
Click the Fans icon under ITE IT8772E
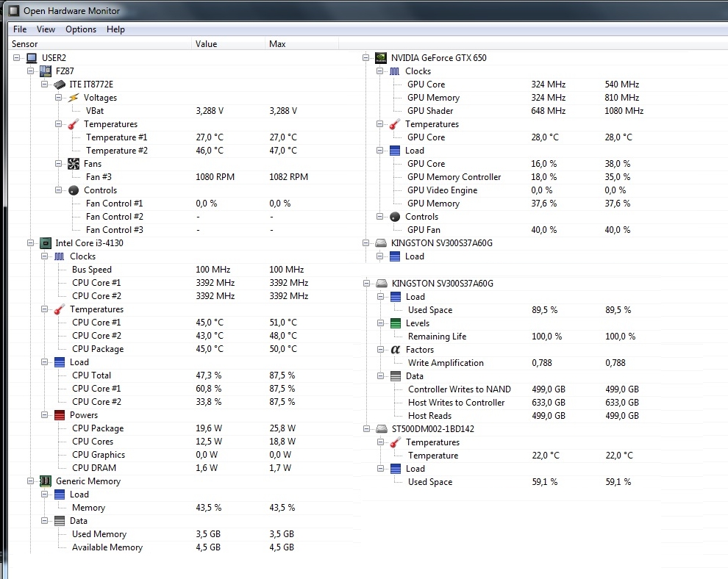pyautogui.click(x=74, y=164)
